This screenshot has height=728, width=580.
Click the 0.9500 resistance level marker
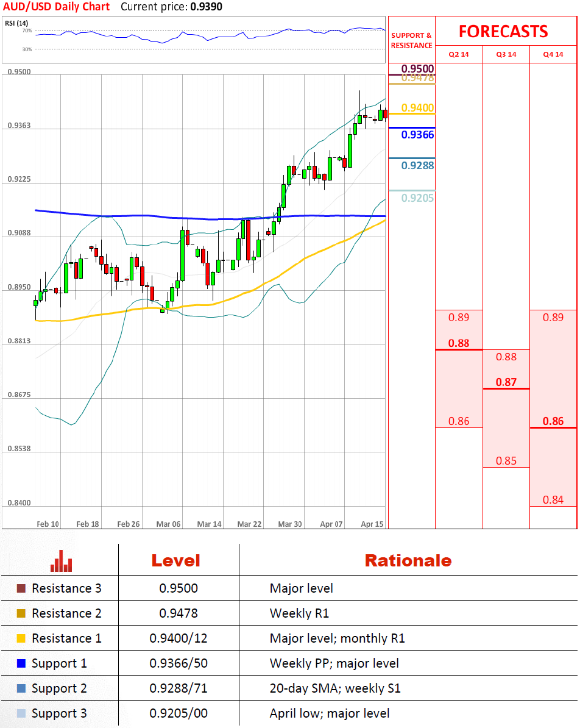pos(417,69)
